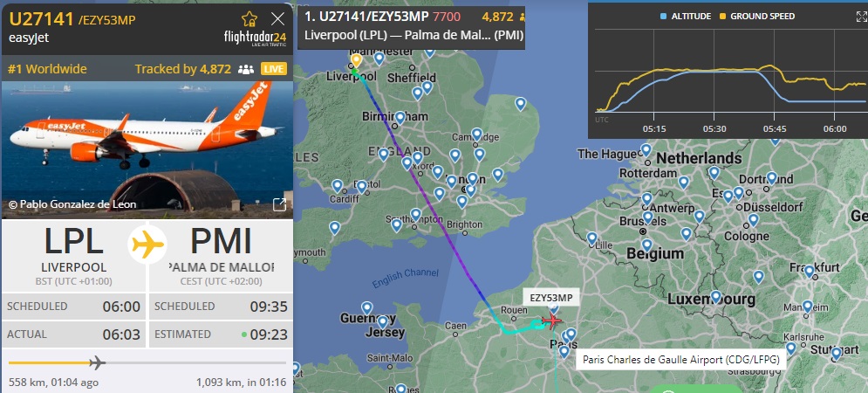Toggle the GROUND SPEED series in legend
This screenshot has height=393, width=868.
(756, 16)
